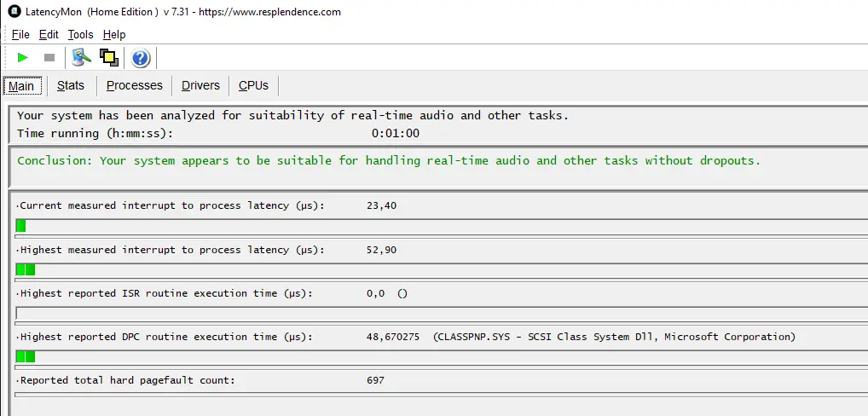This screenshot has height=416, width=868.
Task: Click the 'Highest measured interrupt to process latency' label
Action: point(172,250)
